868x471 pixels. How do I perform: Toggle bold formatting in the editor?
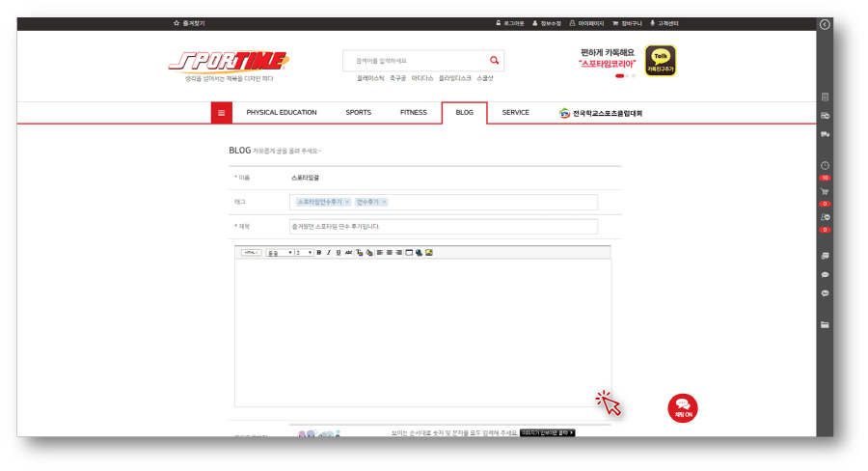coord(319,253)
